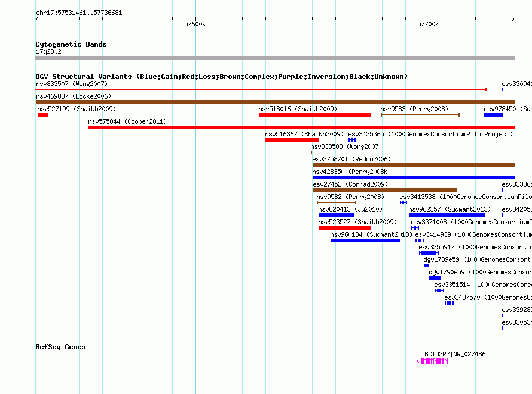Image resolution: width=532 pixels, height=394 pixels.
Task: Select the nsv820413 (Ju2010) blue bar
Action: pyautogui.click(x=336, y=215)
